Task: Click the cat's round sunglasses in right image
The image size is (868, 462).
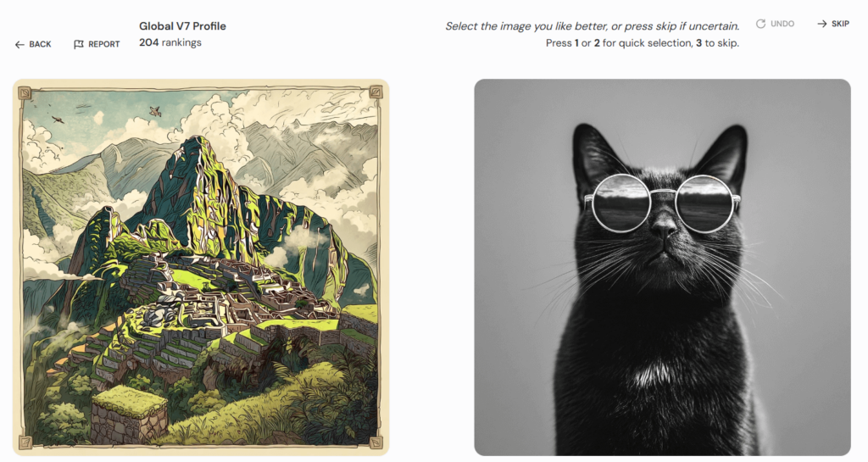Action: coord(662,203)
